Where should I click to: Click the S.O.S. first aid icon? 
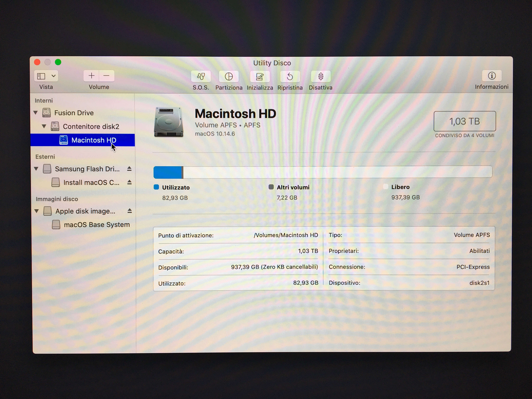coord(201,77)
